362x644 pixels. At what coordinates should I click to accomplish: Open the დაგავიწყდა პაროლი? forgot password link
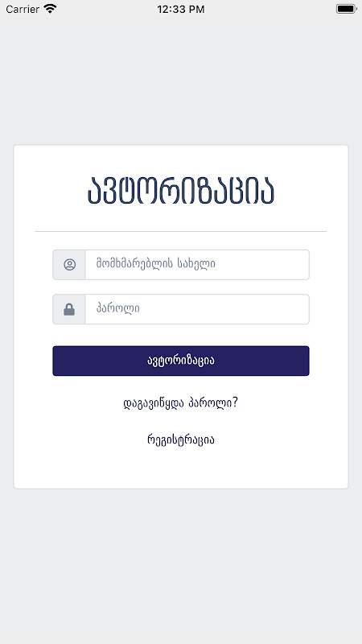coord(180,403)
